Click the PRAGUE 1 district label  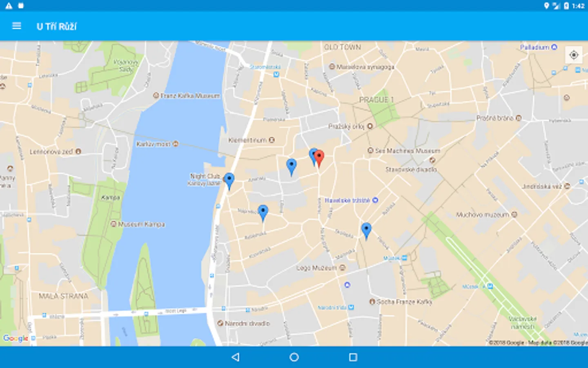point(376,100)
